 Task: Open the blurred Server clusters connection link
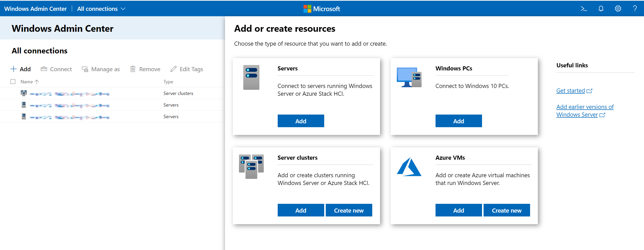[x=69, y=94]
